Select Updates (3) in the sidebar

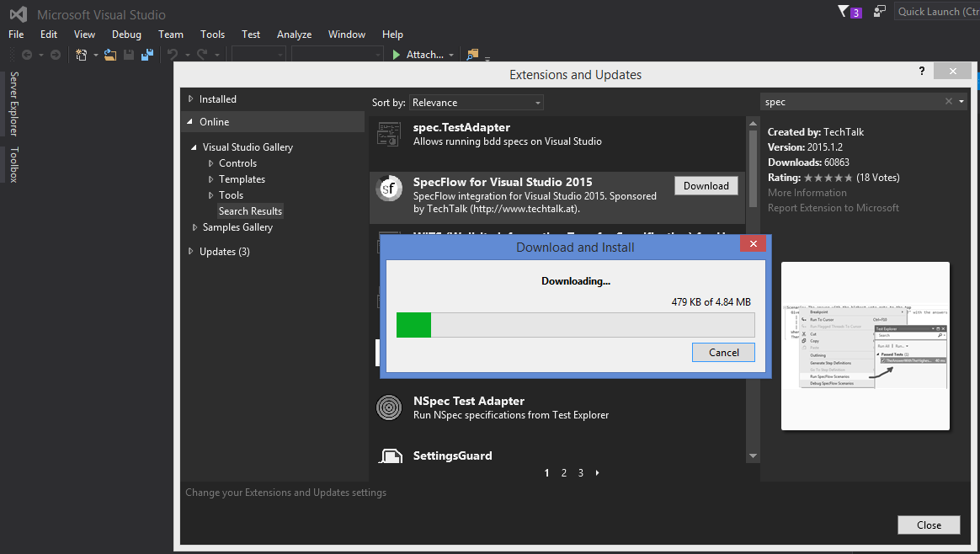pyautogui.click(x=226, y=251)
